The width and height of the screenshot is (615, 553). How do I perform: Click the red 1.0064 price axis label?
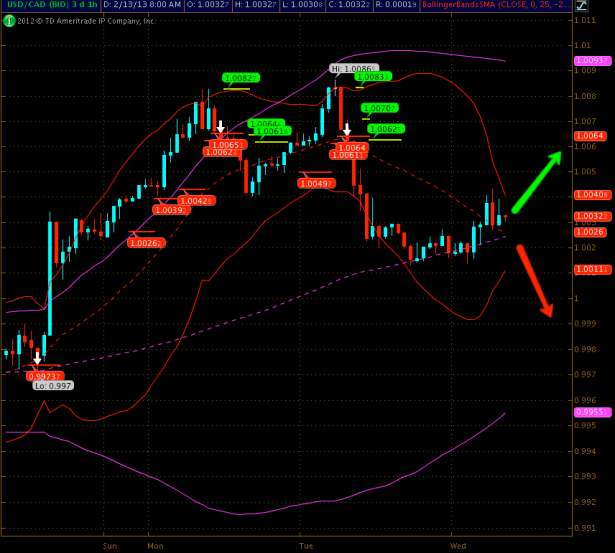[x=588, y=136]
